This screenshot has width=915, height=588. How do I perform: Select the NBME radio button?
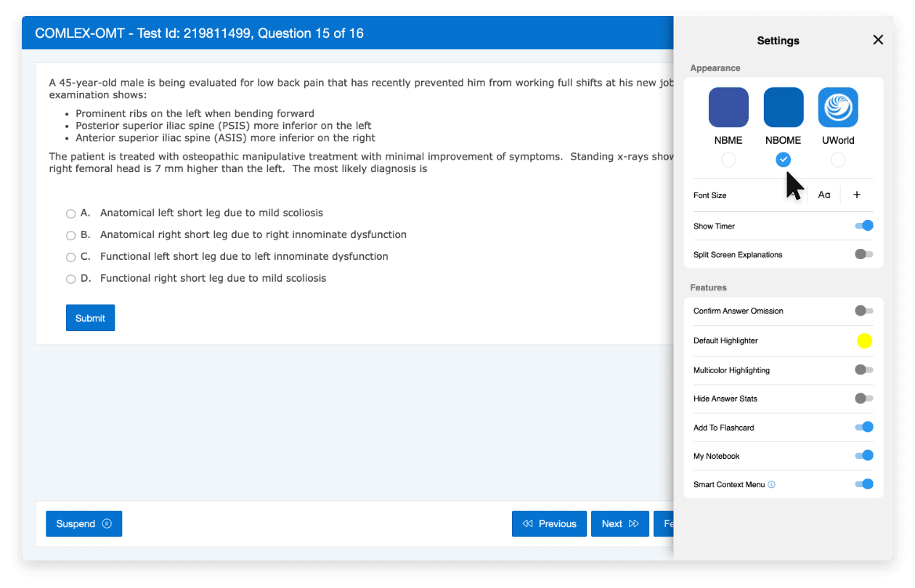tap(728, 160)
